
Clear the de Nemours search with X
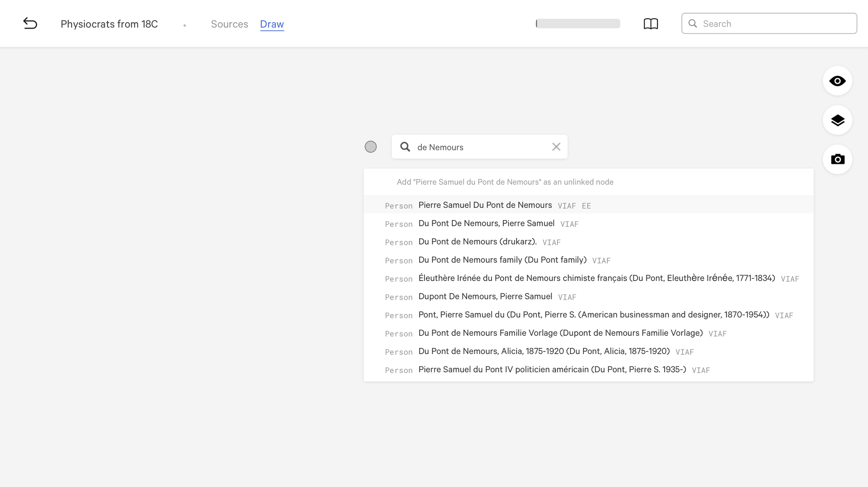pos(556,147)
